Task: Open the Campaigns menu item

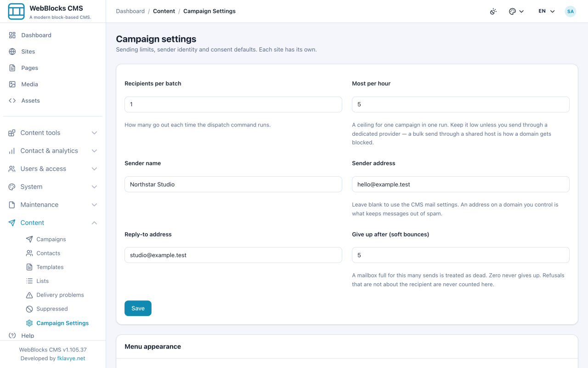Action: (62, 239)
